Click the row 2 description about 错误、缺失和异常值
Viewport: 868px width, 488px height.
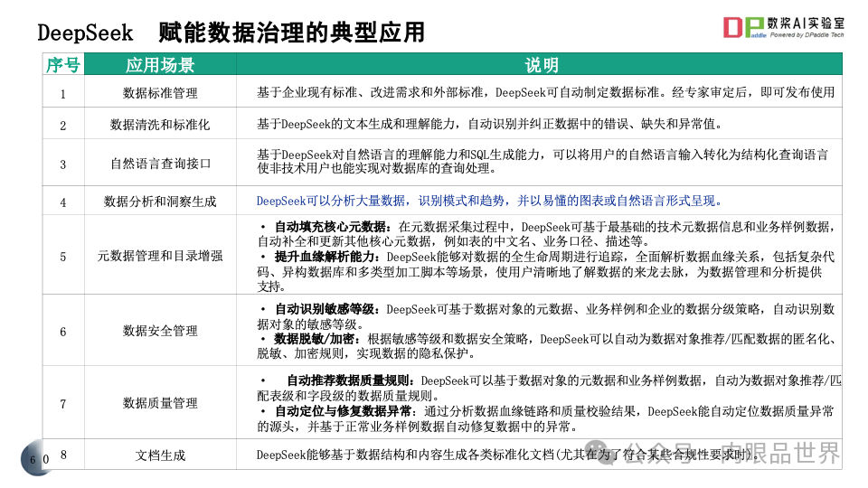pos(490,124)
